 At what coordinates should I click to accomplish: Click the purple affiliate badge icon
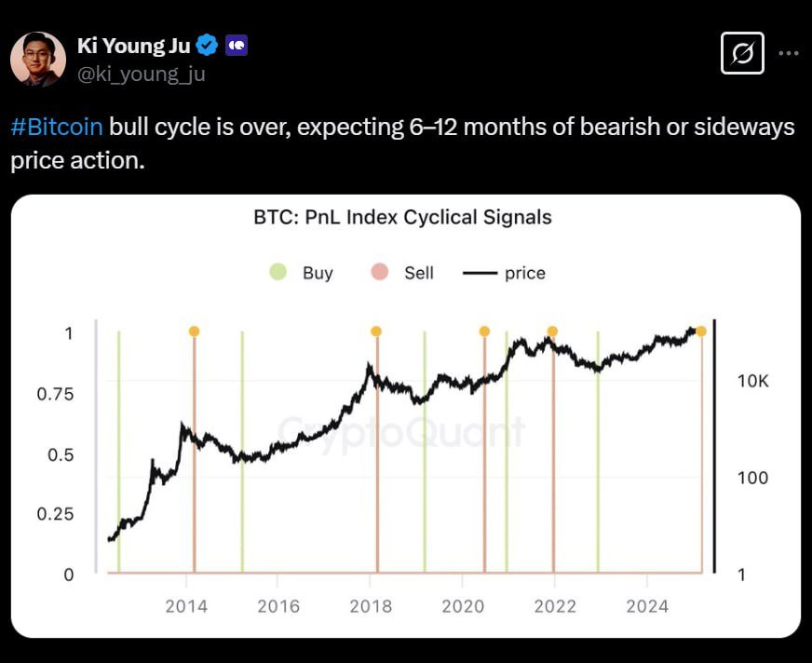tap(237, 45)
